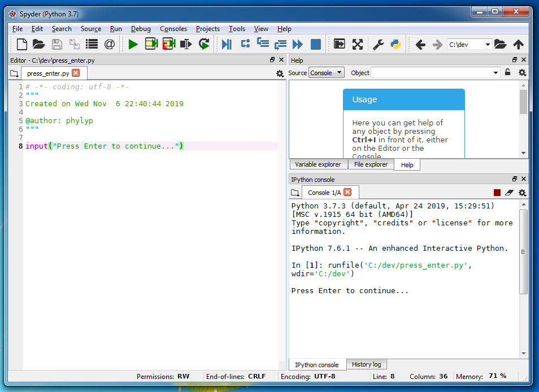Close the Help pane
The height and width of the screenshot is (392, 539).
[524, 60]
